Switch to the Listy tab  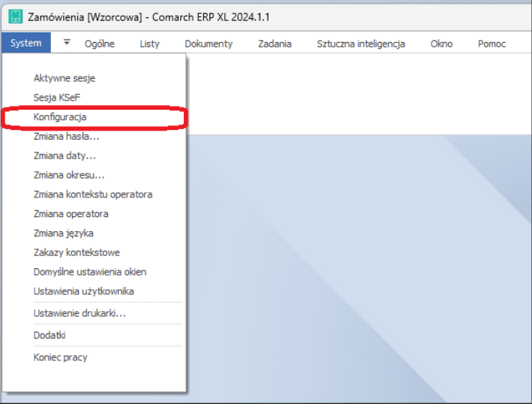point(149,44)
